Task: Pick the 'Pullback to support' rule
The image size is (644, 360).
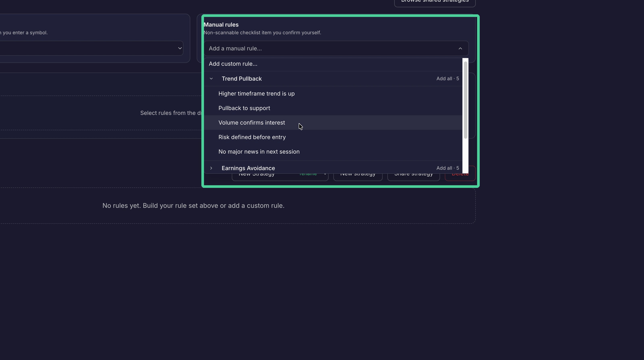Action: [x=333, y=108]
